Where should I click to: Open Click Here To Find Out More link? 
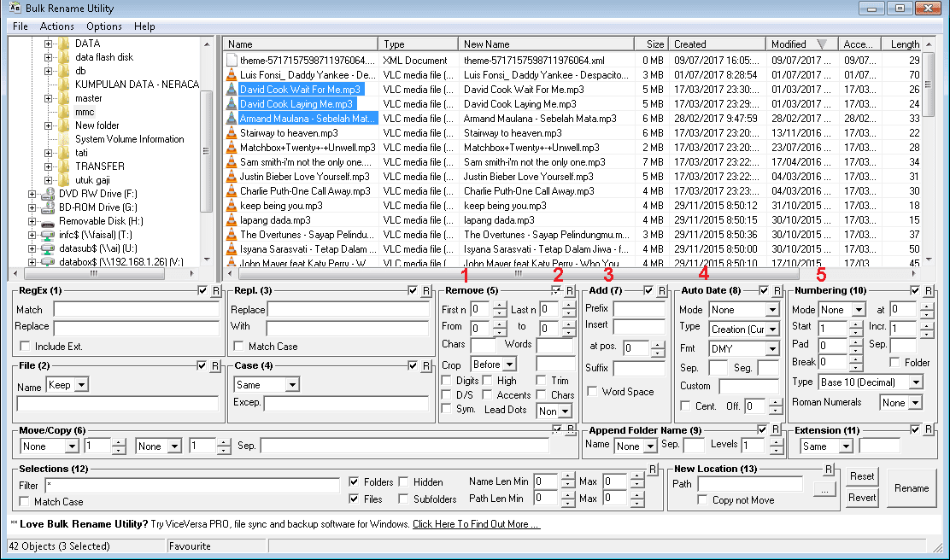coord(476,524)
